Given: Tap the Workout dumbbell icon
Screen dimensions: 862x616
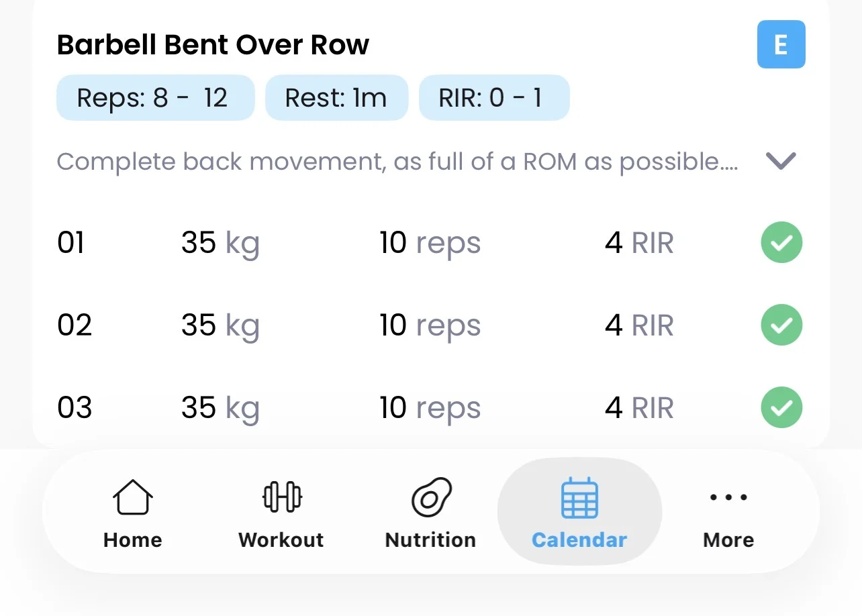Looking at the screenshot, I should (x=281, y=497).
